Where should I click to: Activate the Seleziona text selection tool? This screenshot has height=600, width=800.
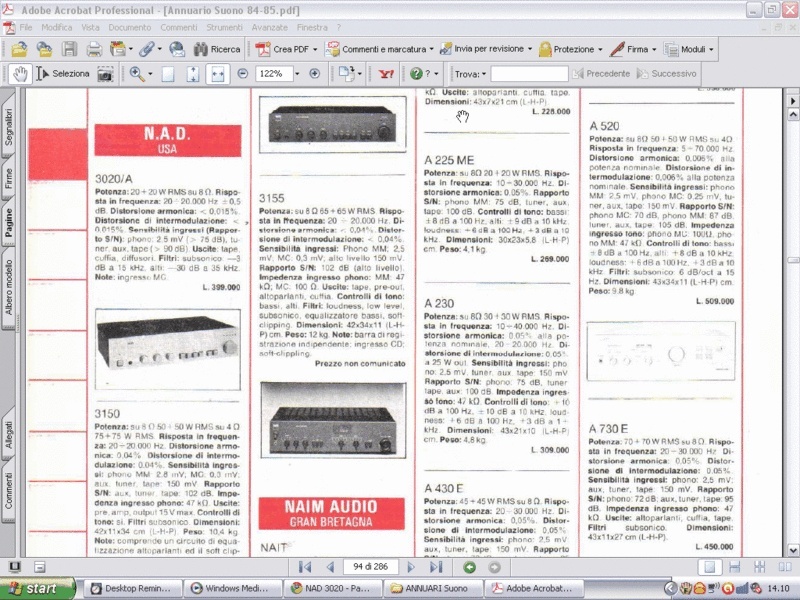point(63,74)
